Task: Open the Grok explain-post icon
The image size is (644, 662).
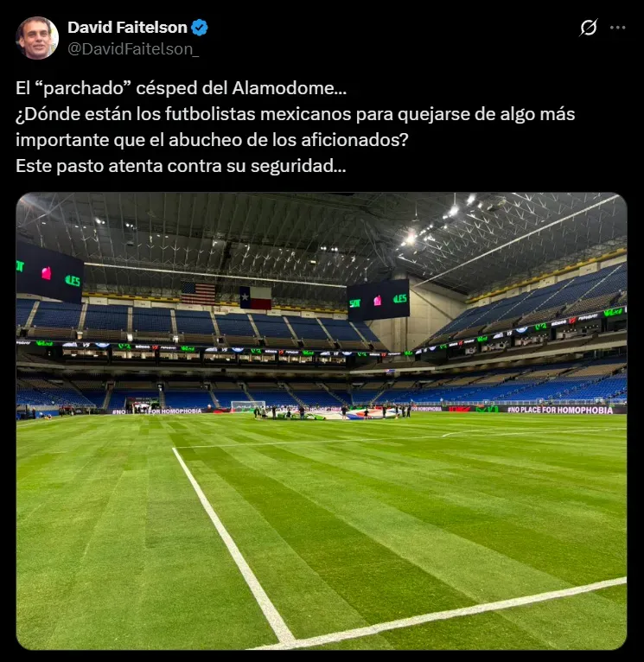Action: point(589,28)
